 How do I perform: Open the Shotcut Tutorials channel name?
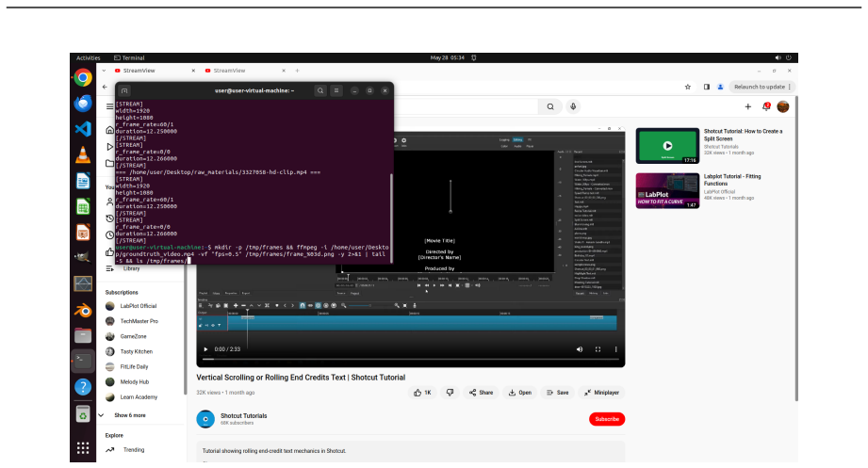[x=243, y=416]
